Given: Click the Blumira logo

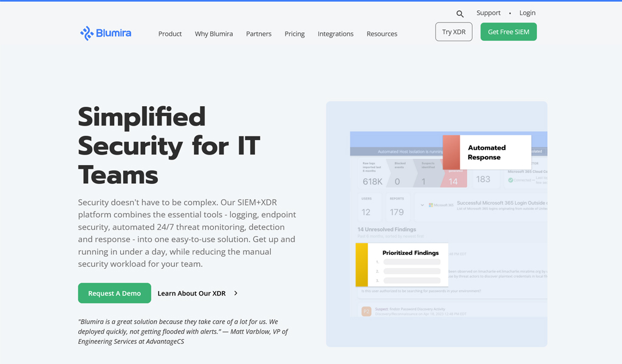Looking at the screenshot, I should 106,33.
